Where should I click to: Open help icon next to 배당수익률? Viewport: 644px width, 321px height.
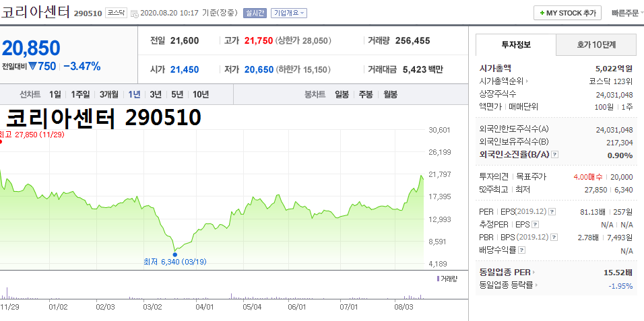(x=522, y=250)
